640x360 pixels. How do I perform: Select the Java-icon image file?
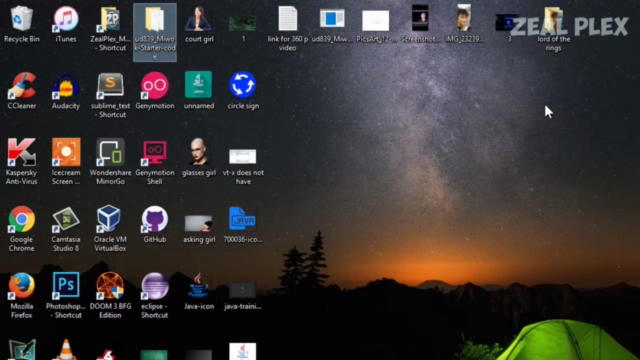coord(198,285)
